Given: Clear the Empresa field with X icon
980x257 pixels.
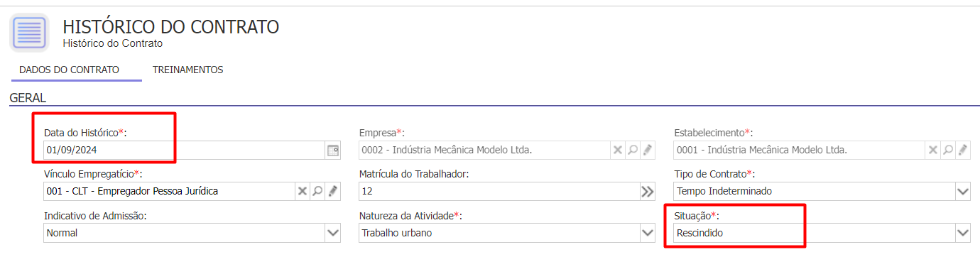Looking at the screenshot, I should tap(618, 150).
